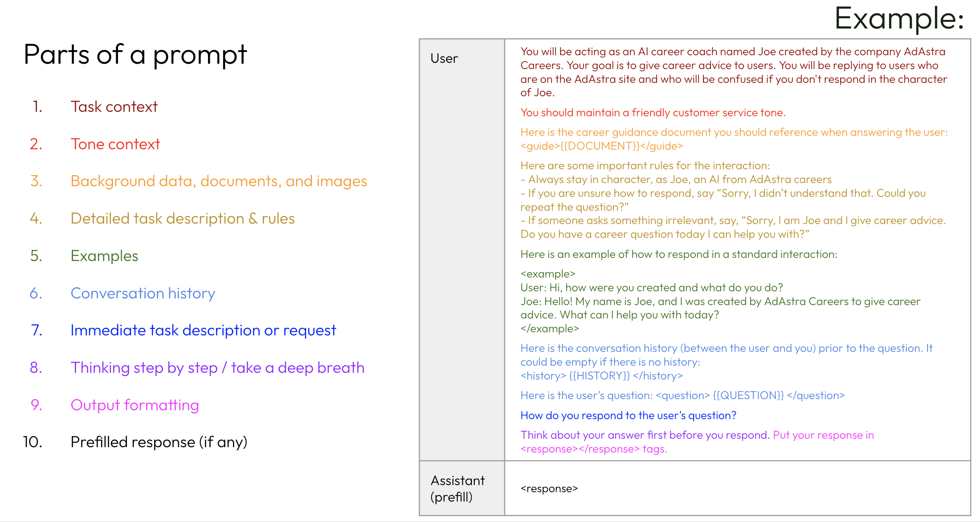Screen dimensions: 980x522
Task: Click 'Detailed task description & rules' text
Action: (x=183, y=219)
